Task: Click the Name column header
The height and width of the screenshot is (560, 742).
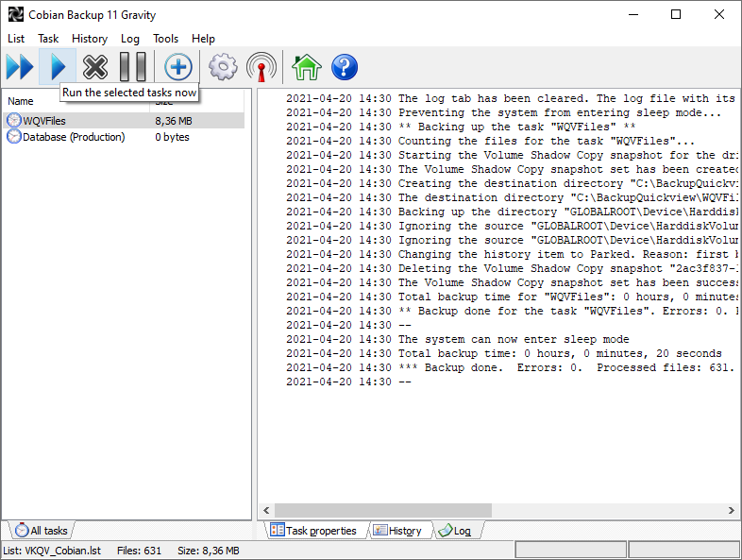Action: 21,101
